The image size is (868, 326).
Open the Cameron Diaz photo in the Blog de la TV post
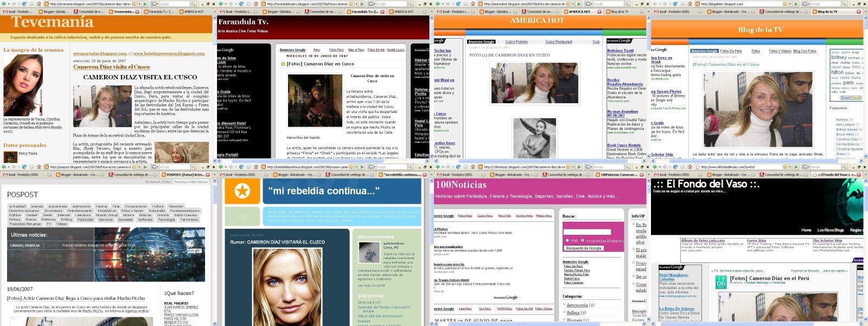[758, 109]
